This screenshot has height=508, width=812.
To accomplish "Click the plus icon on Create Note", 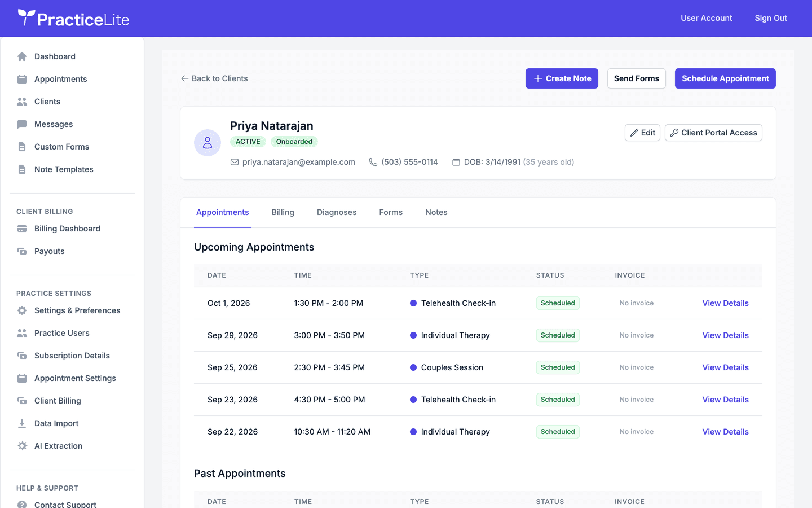I will click(x=538, y=78).
